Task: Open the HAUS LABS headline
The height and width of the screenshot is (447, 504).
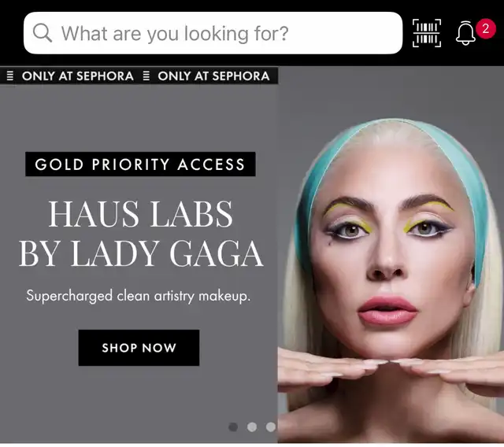Action: click(x=140, y=214)
